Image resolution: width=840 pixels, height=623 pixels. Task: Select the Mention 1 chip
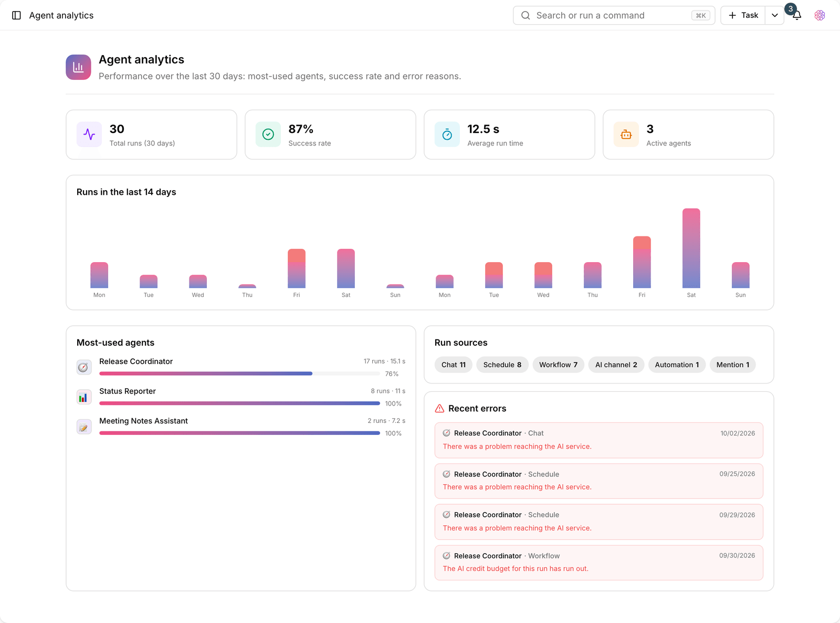pos(733,365)
